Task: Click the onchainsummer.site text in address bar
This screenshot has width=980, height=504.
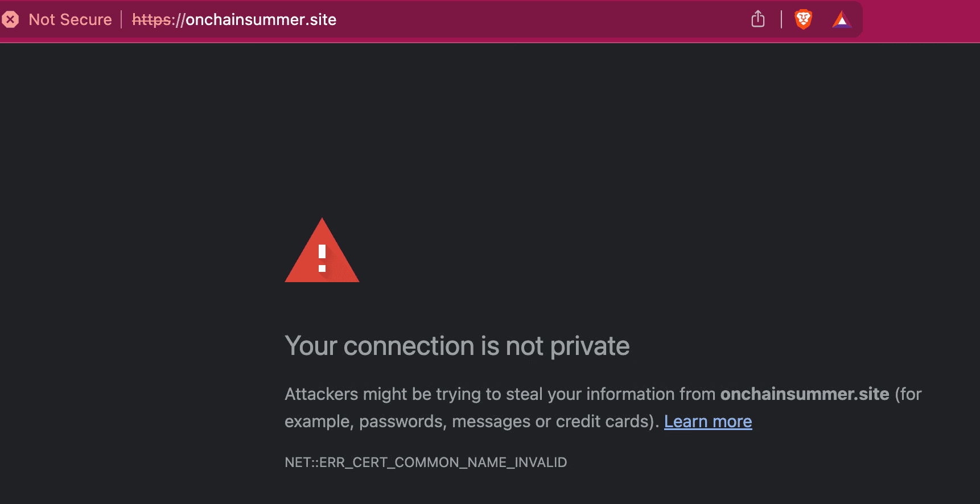Action: point(261,20)
